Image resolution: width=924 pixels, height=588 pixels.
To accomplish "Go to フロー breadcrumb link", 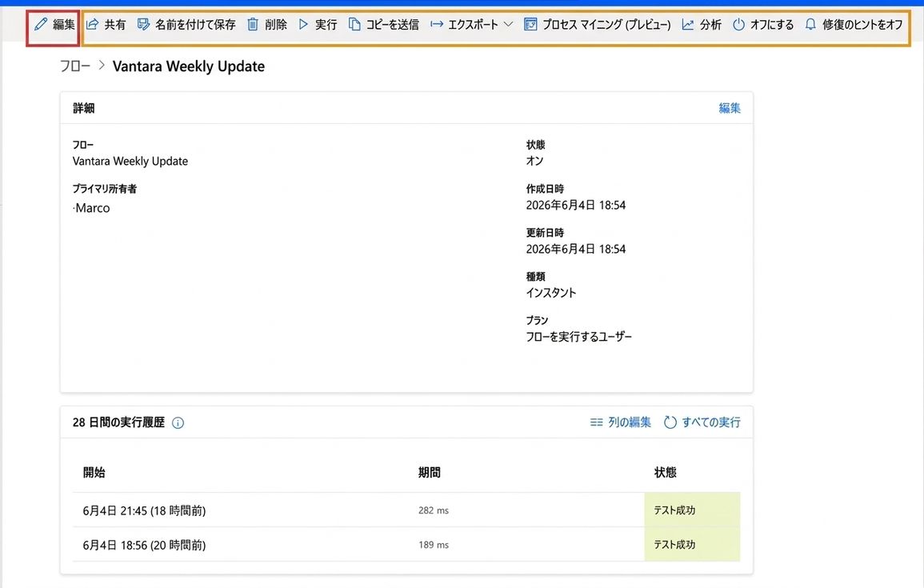I will [x=75, y=66].
